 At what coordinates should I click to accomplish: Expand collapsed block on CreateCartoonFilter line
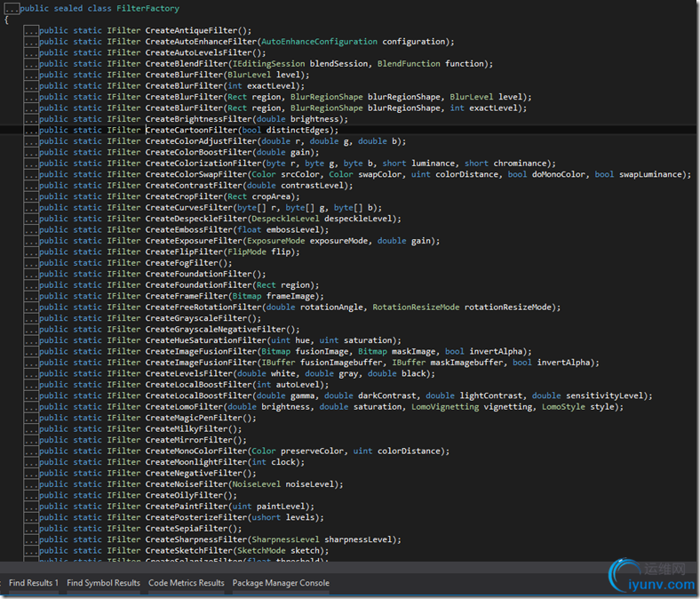(x=31, y=131)
